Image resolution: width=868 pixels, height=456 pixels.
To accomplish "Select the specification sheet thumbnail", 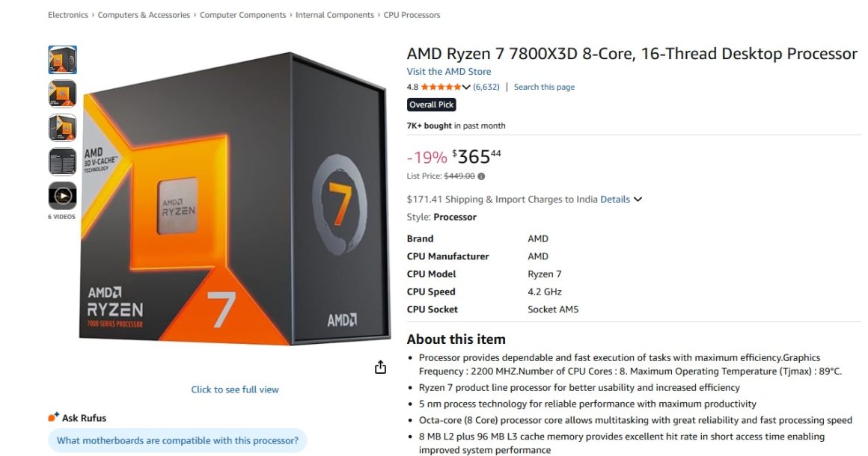I will click(x=62, y=161).
